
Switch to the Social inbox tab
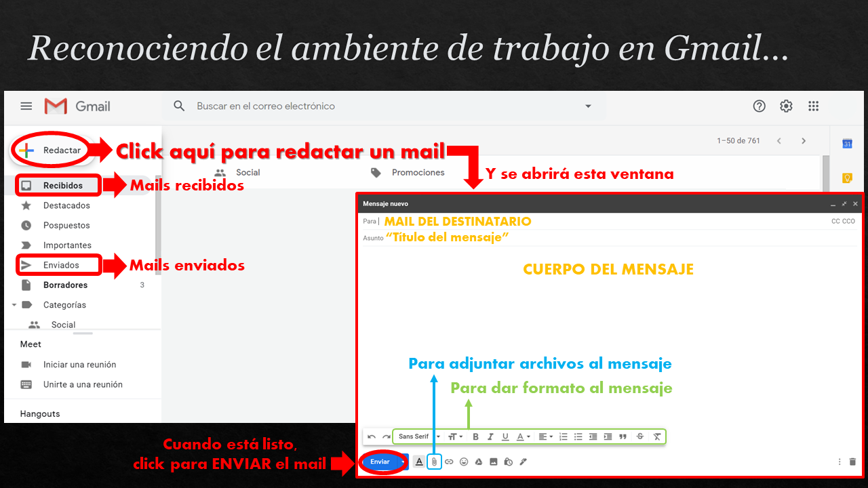(x=238, y=172)
